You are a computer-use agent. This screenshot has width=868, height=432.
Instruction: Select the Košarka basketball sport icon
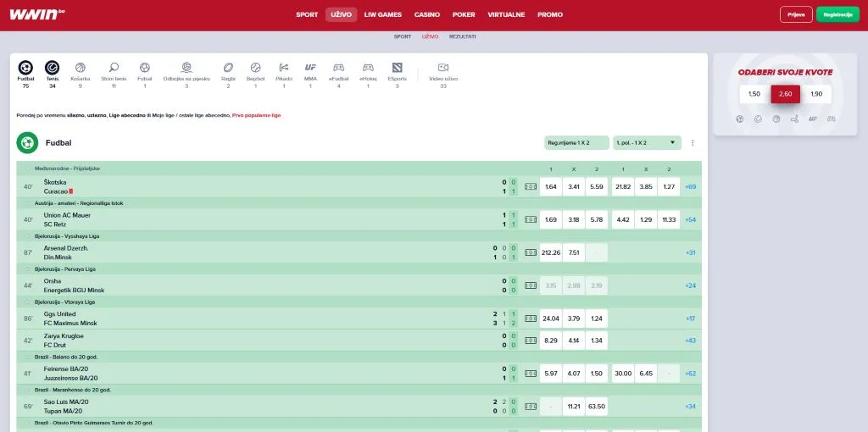(x=81, y=68)
